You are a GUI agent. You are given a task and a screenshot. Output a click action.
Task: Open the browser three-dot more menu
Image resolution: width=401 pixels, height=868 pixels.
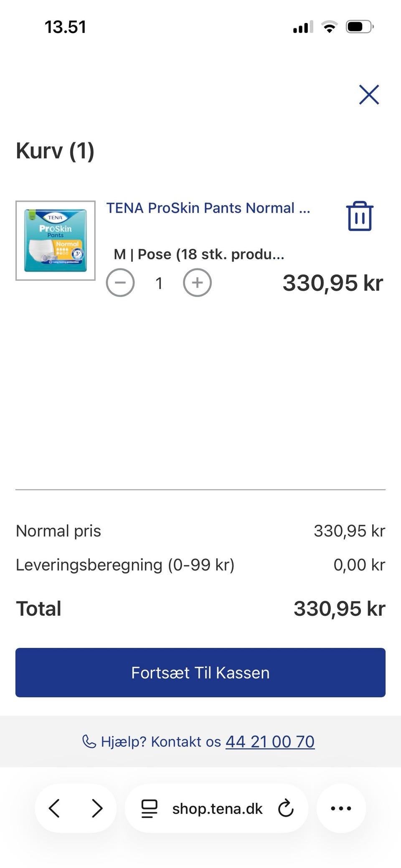[x=341, y=808]
